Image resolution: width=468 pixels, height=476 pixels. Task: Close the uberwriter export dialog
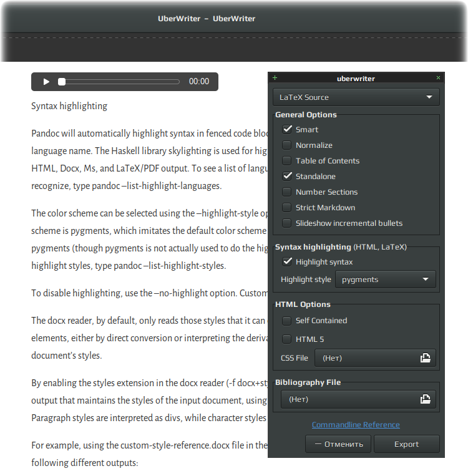coord(438,78)
